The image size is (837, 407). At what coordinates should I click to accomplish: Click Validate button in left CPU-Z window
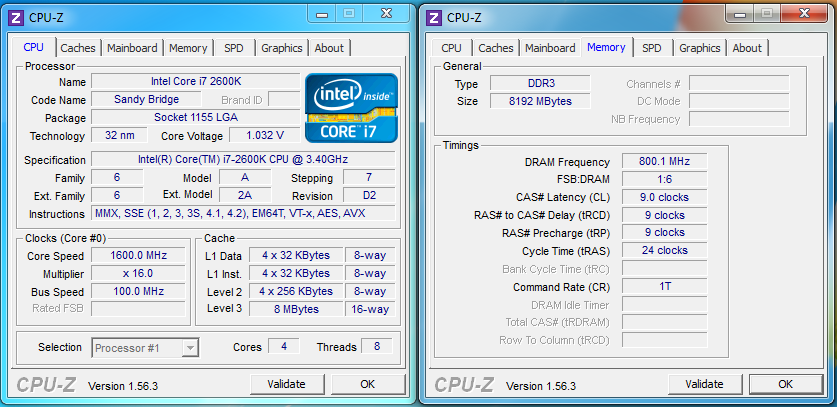287,384
